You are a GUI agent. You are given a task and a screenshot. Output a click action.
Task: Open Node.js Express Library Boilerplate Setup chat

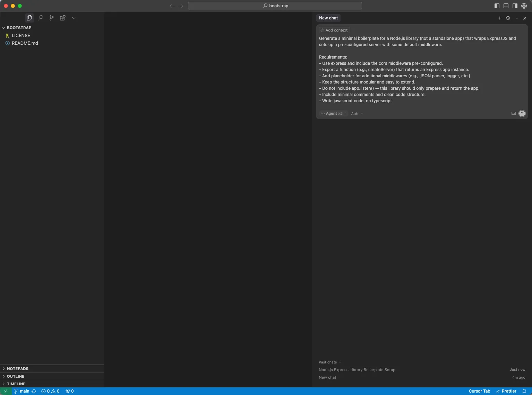(357, 370)
